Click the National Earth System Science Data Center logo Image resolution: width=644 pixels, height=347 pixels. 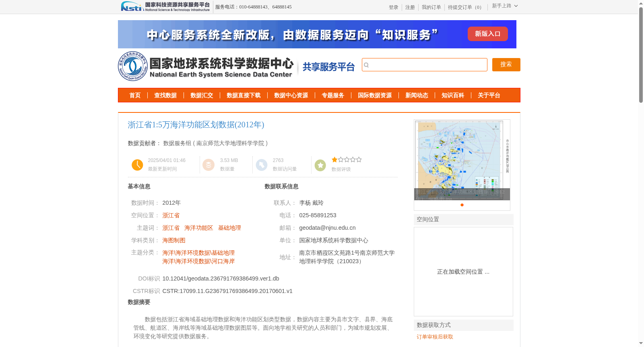206,66
